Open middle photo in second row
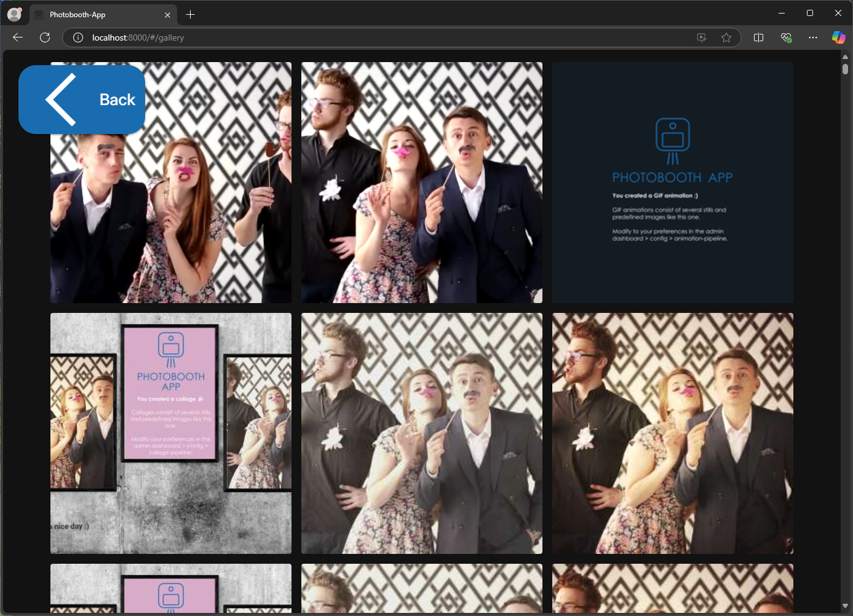Screen dimensions: 853x616 422,433
